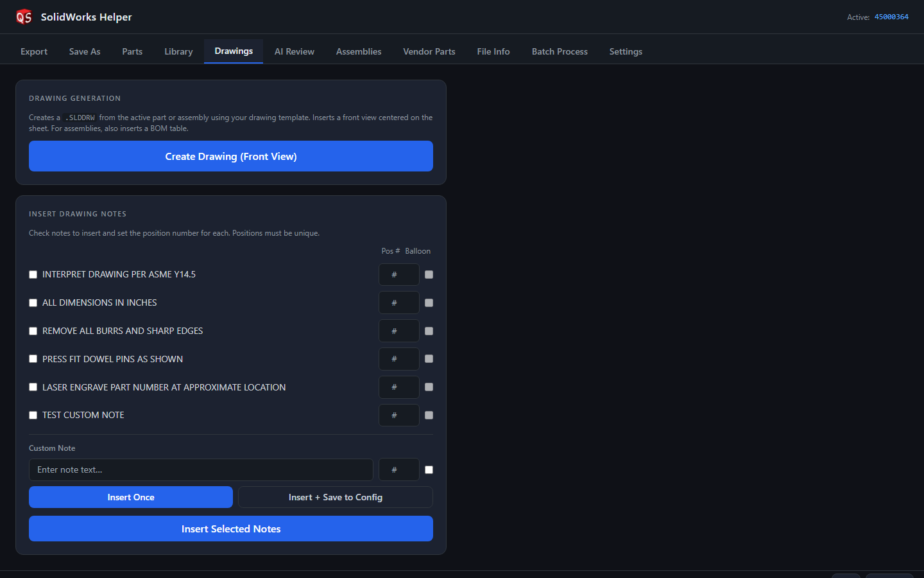Click the SolidWorks Helper logo icon
924x578 pixels.
click(24, 17)
